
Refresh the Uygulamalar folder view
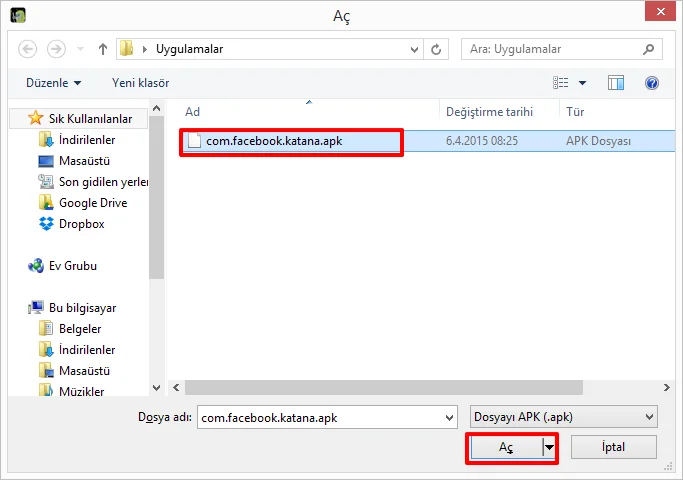coord(437,49)
